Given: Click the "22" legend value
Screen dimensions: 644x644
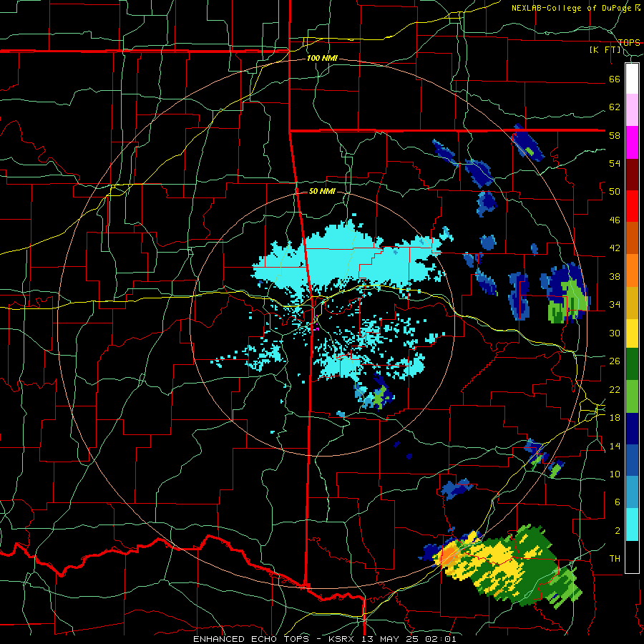Looking at the screenshot, I should pyautogui.click(x=615, y=389).
